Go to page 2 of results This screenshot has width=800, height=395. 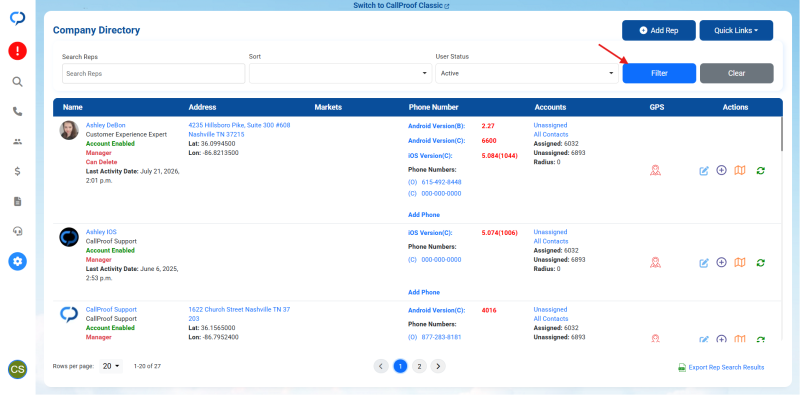419,366
